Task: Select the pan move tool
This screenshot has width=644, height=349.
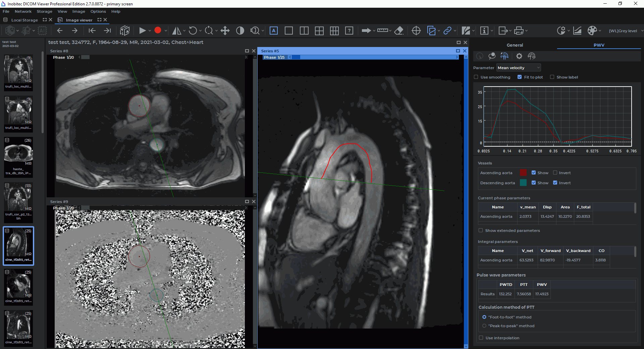Action: (x=225, y=31)
